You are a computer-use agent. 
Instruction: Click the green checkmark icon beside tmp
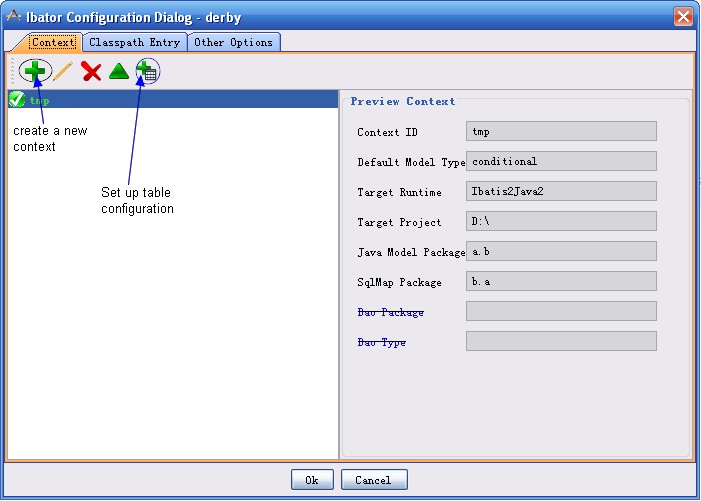point(17,100)
